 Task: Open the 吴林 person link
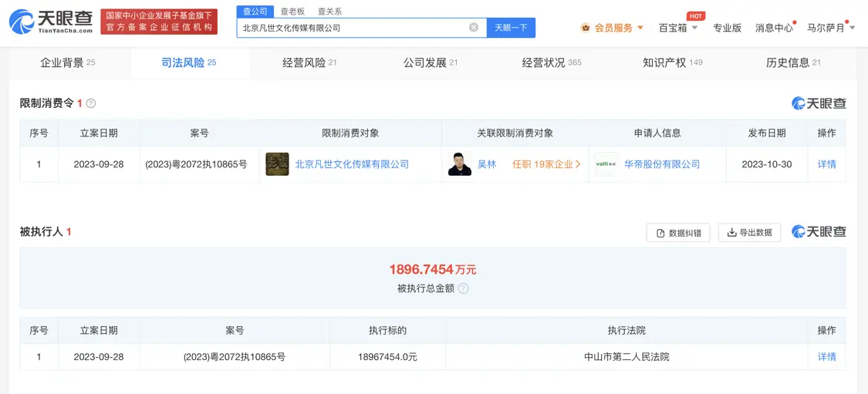click(487, 164)
